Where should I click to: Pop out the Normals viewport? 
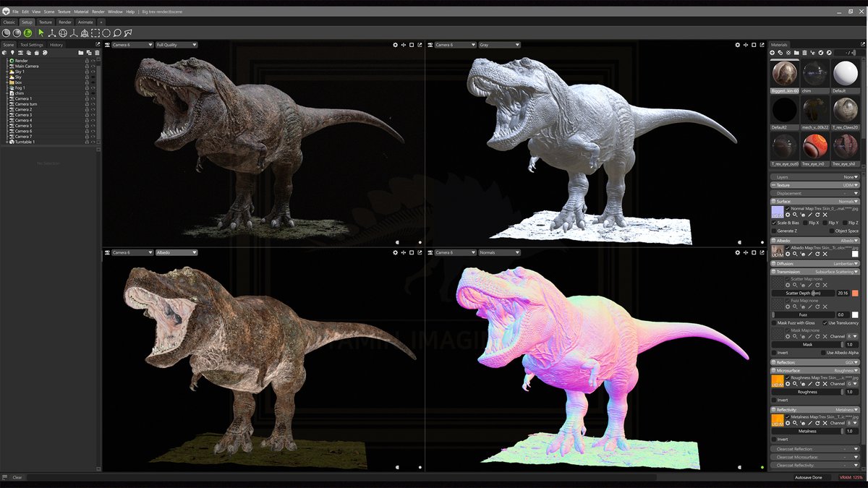pyautogui.click(x=762, y=252)
